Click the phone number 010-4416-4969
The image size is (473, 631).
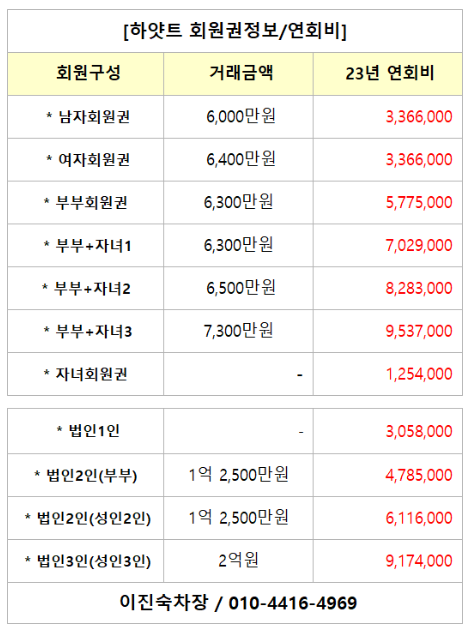[x=293, y=603]
